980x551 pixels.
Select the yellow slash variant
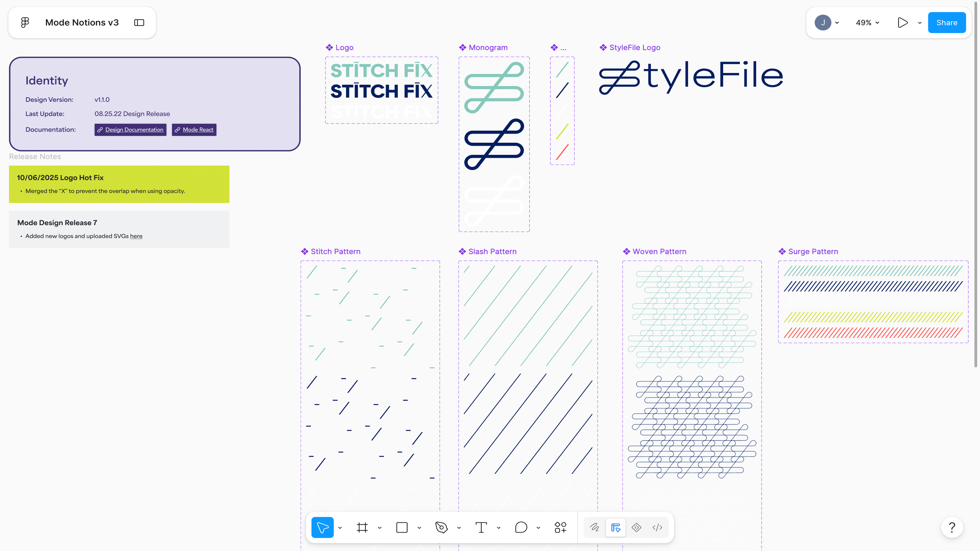pyautogui.click(x=562, y=131)
